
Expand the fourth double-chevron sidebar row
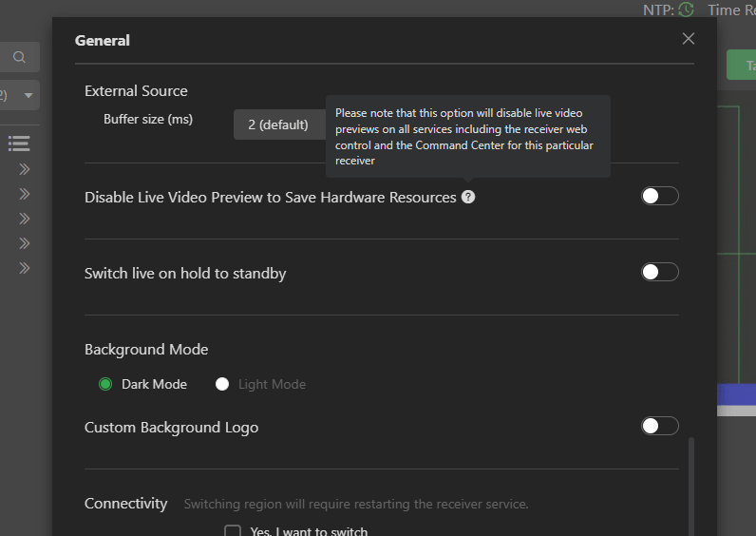click(25, 243)
